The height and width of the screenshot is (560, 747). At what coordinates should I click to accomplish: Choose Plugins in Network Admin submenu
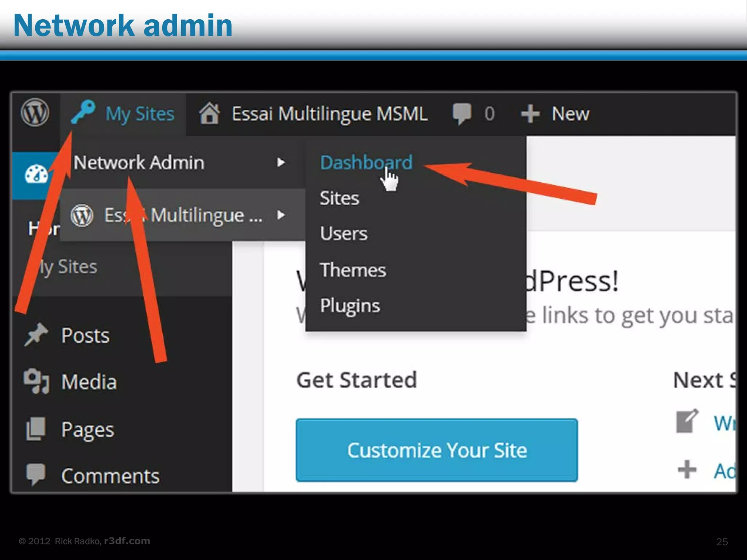pos(350,306)
